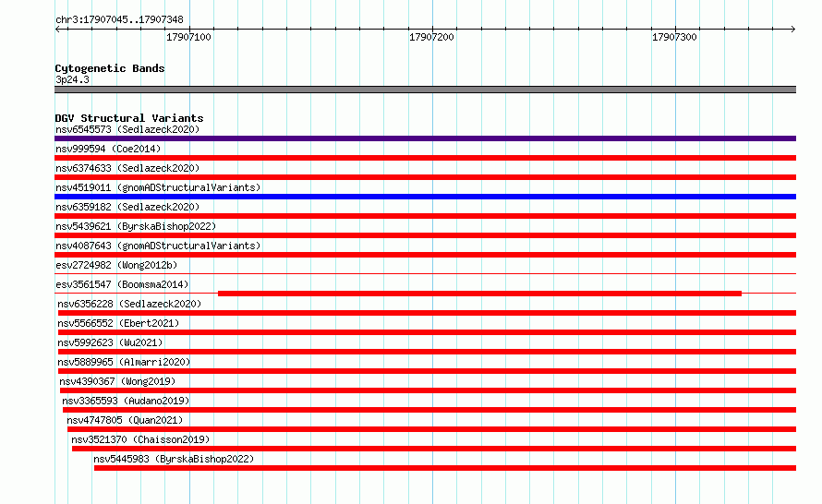The height and width of the screenshot is (504, 822).
Task: Open nsv4747805 (Quan2021) label
Action: pos(125,420)
